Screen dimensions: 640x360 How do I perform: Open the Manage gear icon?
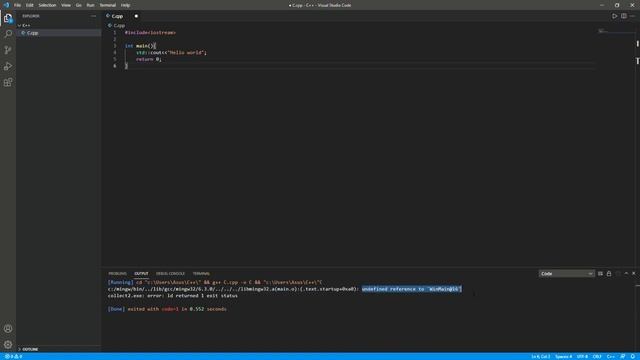pos(8,344)
